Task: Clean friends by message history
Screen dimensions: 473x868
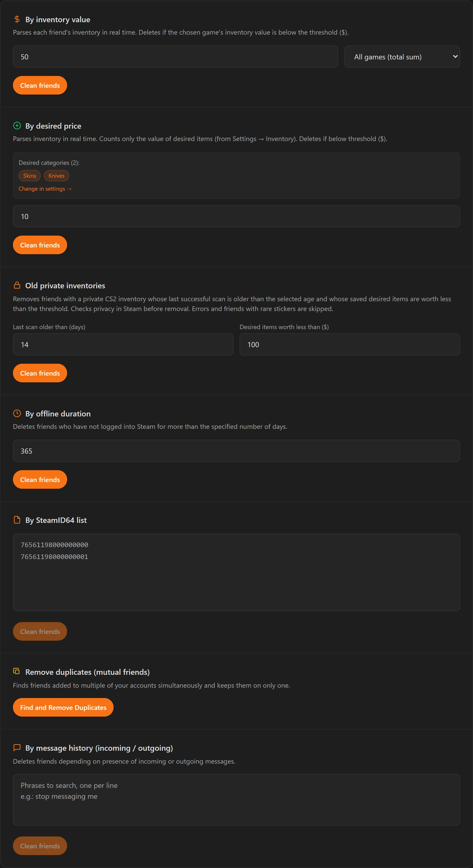Action: click(40, 846)
